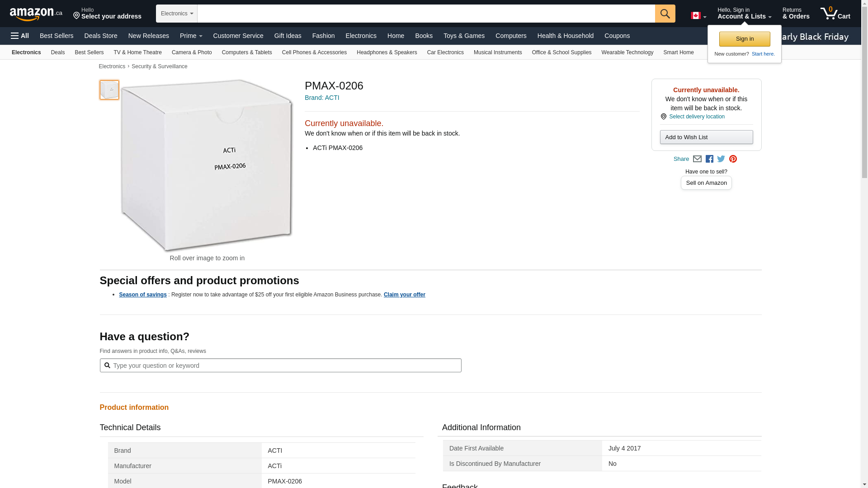Image resolution: width=868 pixels, height=488 pixels.
Task: Select the product image thumbnail
Action: [109, 90]
